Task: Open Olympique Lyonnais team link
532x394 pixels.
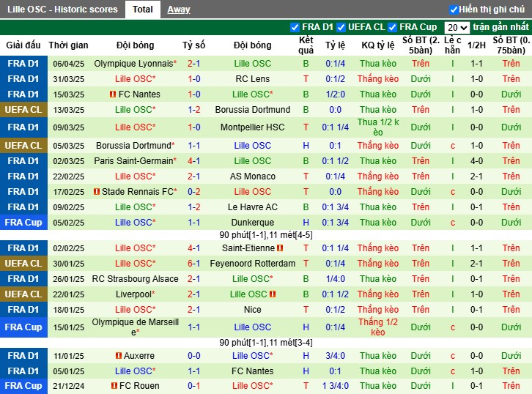Action: pyautogui.click(x=133, y=64)
